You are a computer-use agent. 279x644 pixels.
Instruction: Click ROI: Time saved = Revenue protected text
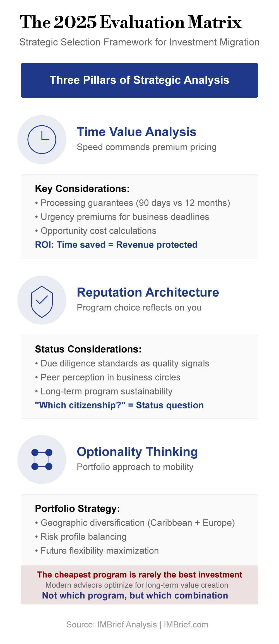pyautogui.click(x=116, y=245)
